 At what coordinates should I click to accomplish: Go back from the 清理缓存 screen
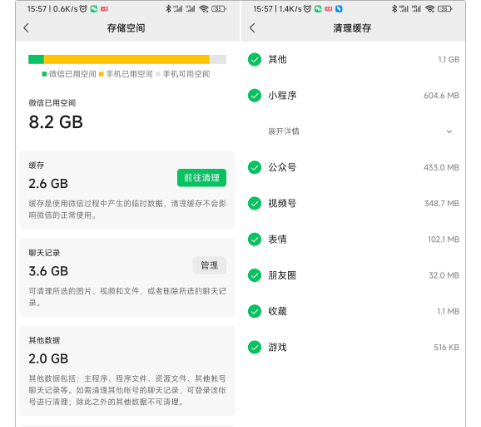(252, 28)
